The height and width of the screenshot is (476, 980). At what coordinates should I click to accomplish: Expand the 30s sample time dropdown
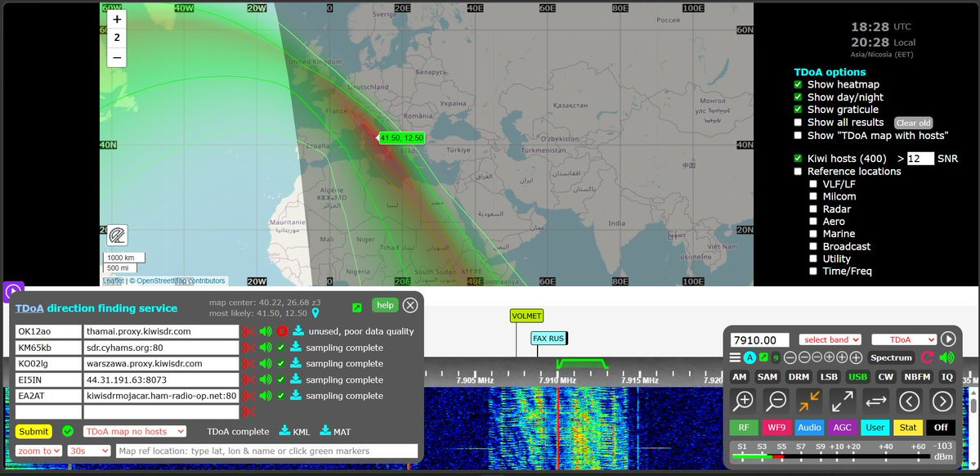(x=89, y=451)
